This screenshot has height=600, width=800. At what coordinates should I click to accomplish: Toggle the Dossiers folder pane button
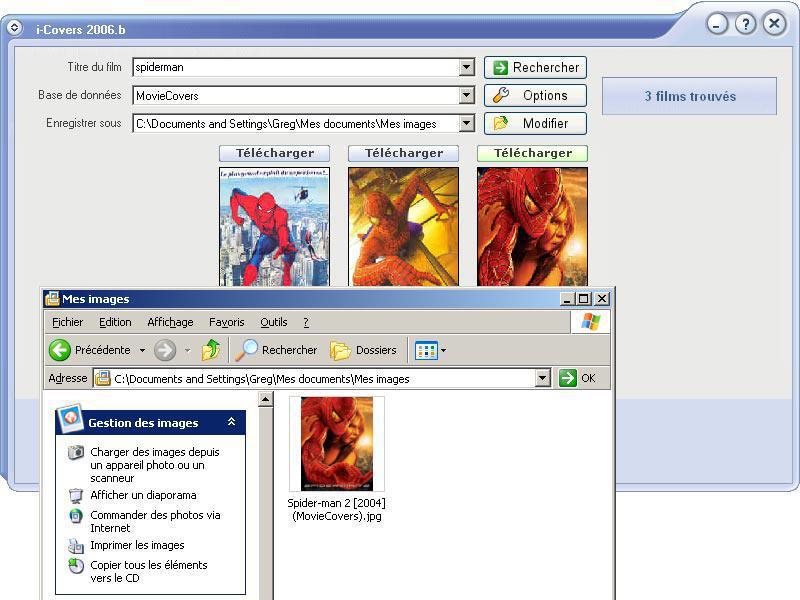363,350
